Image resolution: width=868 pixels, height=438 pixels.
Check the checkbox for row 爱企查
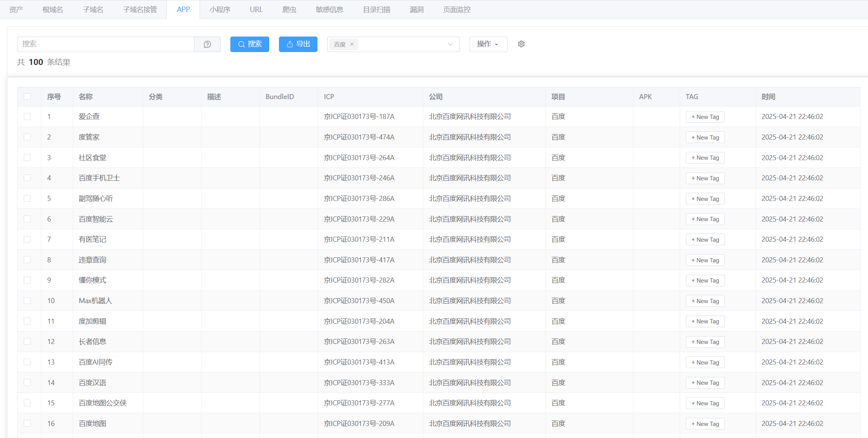click(x=27, y=117)
